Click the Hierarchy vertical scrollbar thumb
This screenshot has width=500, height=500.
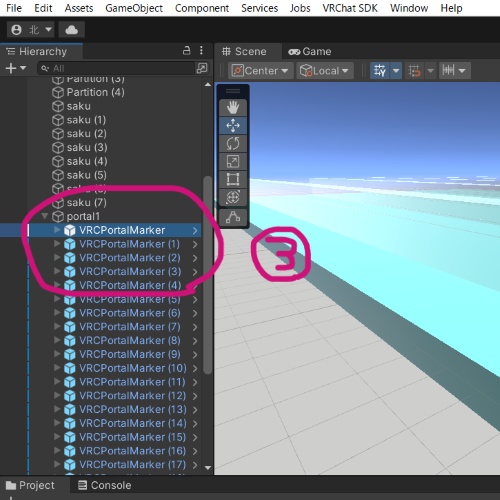(x=208, y=275)
